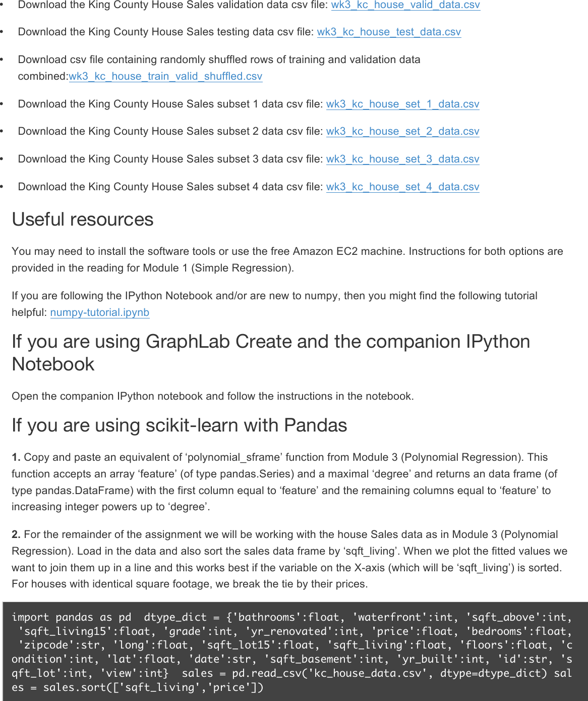Download wk3_kc_house_set_1_data.csv subset file
The width and height of the screenshot is (588, 701).
pos(402,104)
